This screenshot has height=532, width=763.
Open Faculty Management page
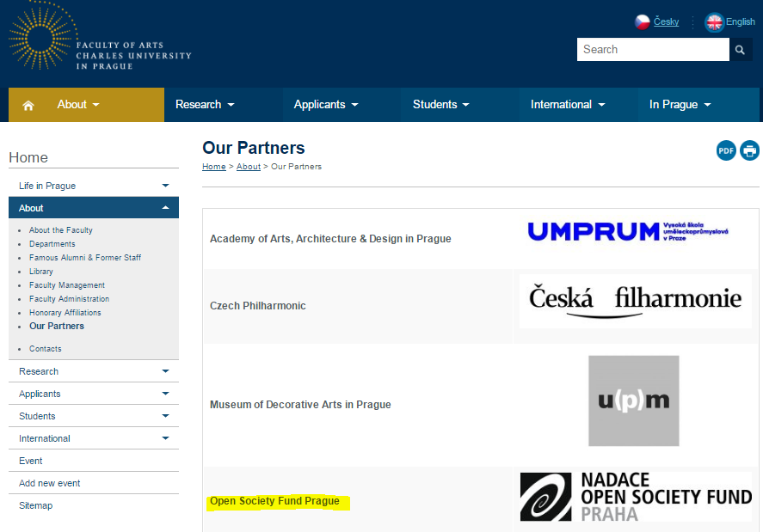67,285
